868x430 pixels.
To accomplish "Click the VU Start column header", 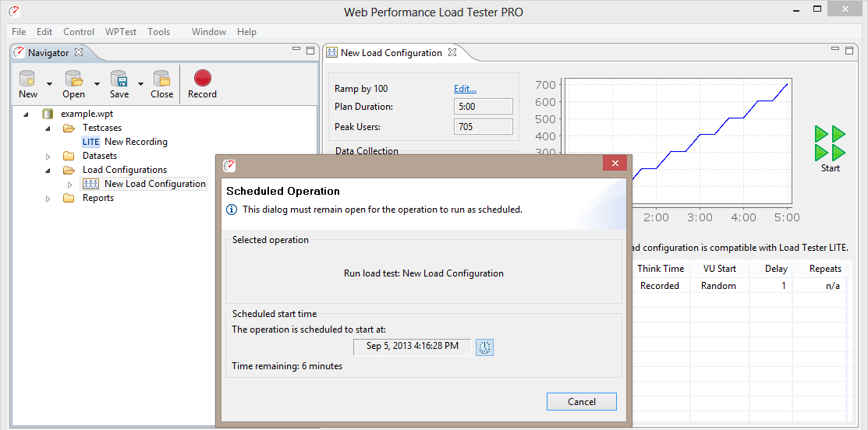I will tap(718, 269).
